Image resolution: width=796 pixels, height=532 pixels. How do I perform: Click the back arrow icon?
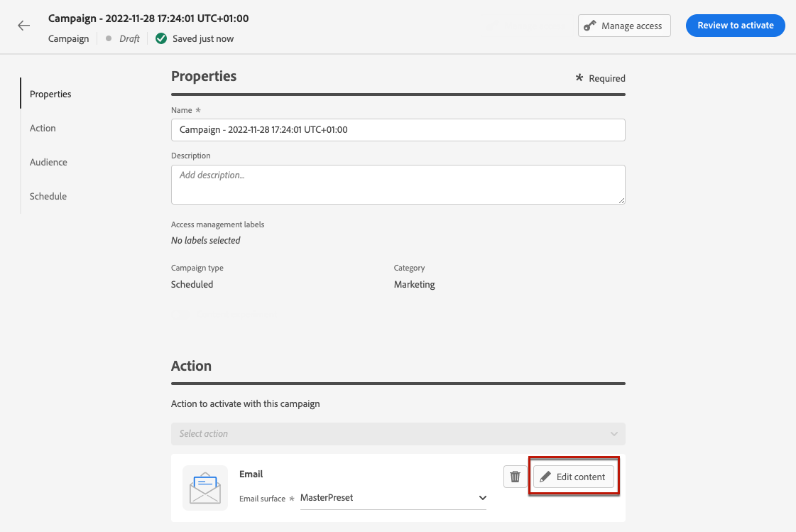tap(24, 26)
